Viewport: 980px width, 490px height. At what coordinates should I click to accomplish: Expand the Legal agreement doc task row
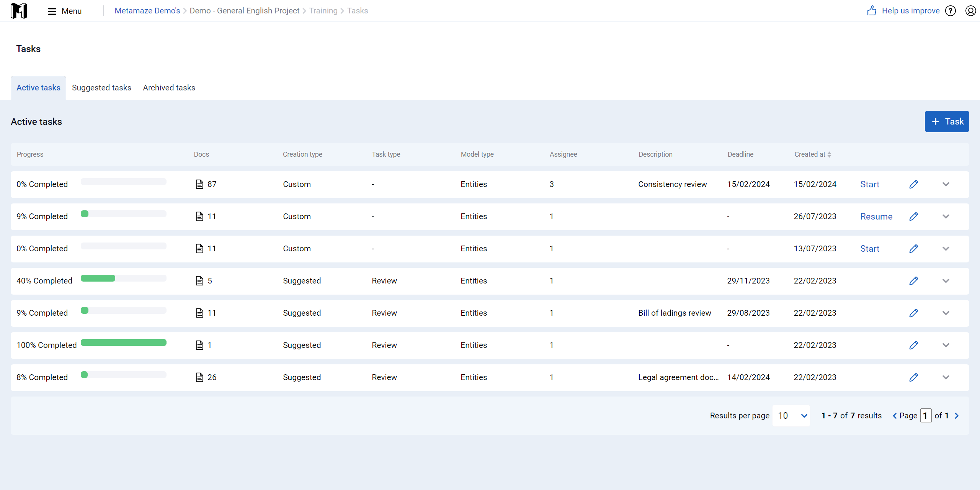tap(946, 377)
